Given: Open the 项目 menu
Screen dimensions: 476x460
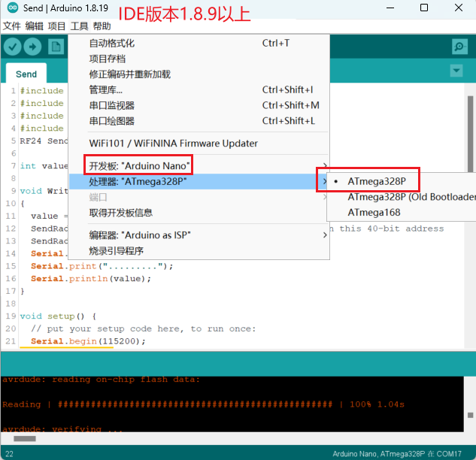Looking at the screenshot, I should [56, 26].
